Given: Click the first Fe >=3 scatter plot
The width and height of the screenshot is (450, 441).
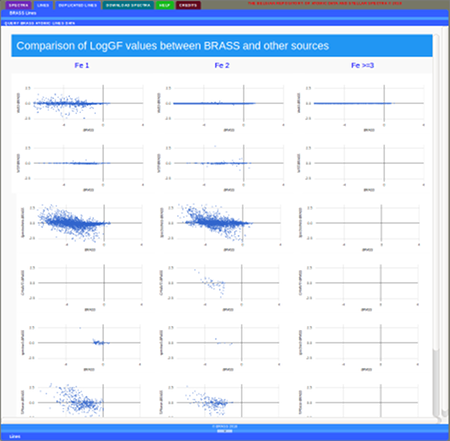Looking at the screenshot, I should pyautogui.click(x=362, y=107).
